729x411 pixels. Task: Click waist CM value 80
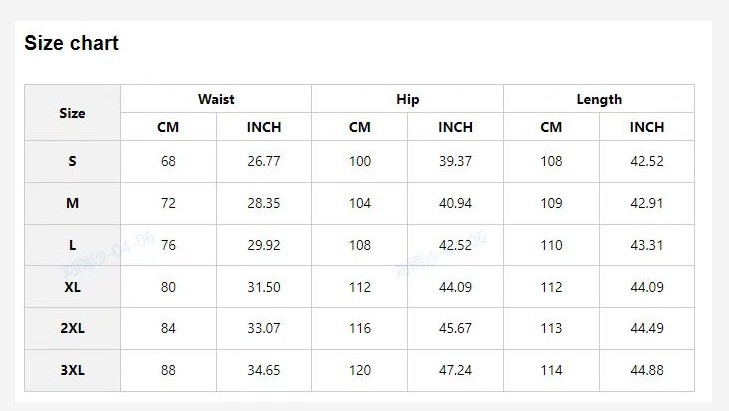(168, 287)
